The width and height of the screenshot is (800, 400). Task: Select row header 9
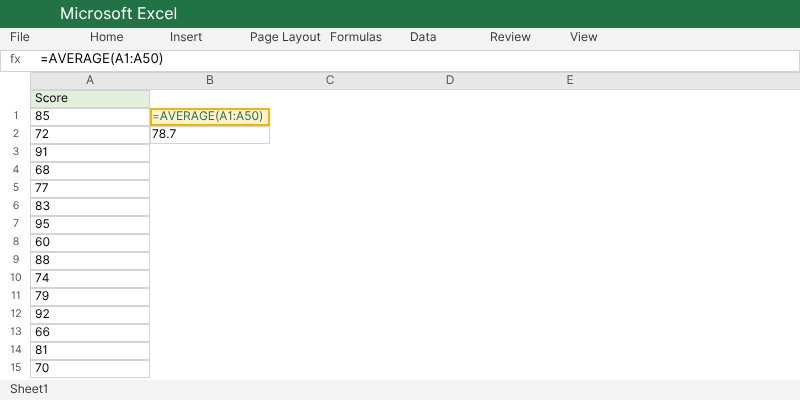pos(15,259)
